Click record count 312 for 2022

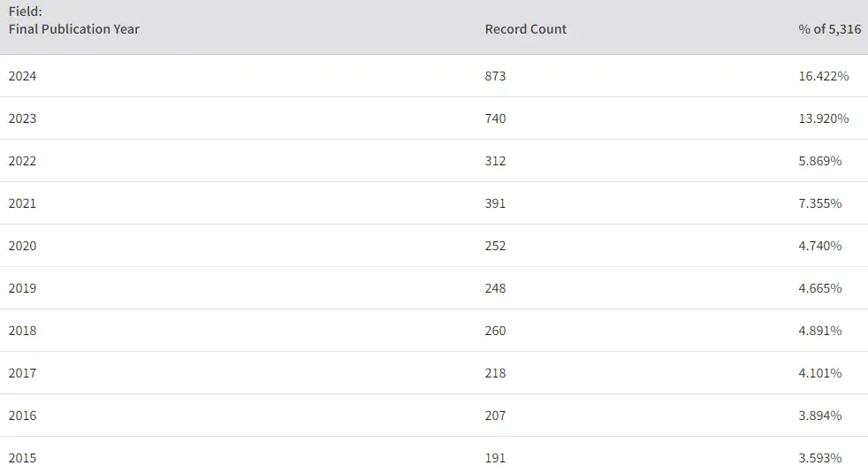click(x=495, y=161)
